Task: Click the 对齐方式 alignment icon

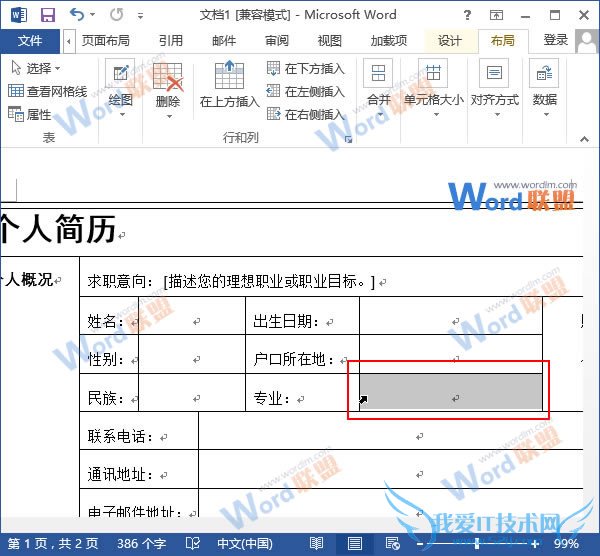Action: (494, 73)
